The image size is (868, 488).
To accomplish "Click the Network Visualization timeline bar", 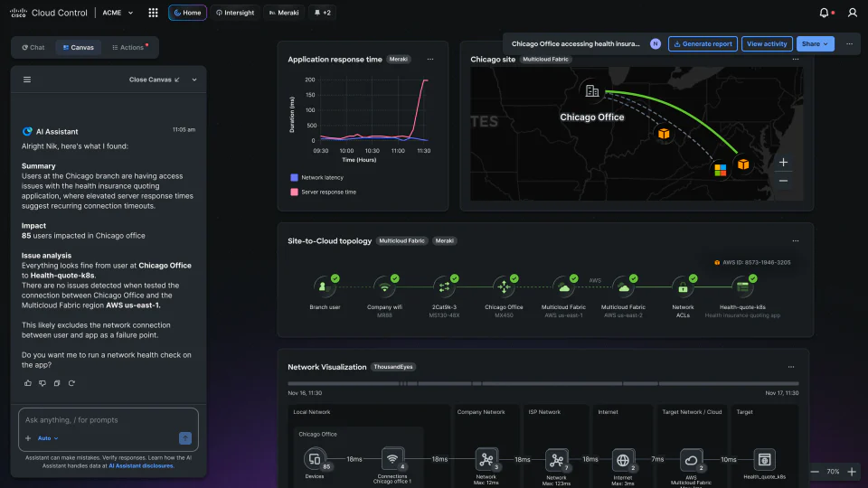I will (543, 383).
